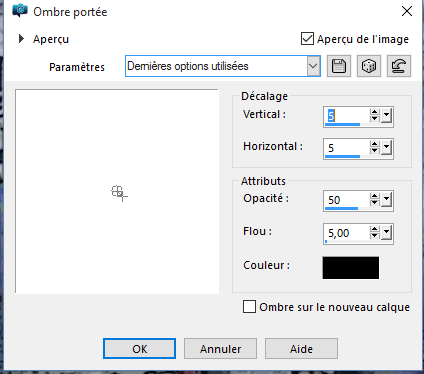Click the randomize parameters dice icon
This screenshot has width=424, height=374.
(x=369, y=66)
